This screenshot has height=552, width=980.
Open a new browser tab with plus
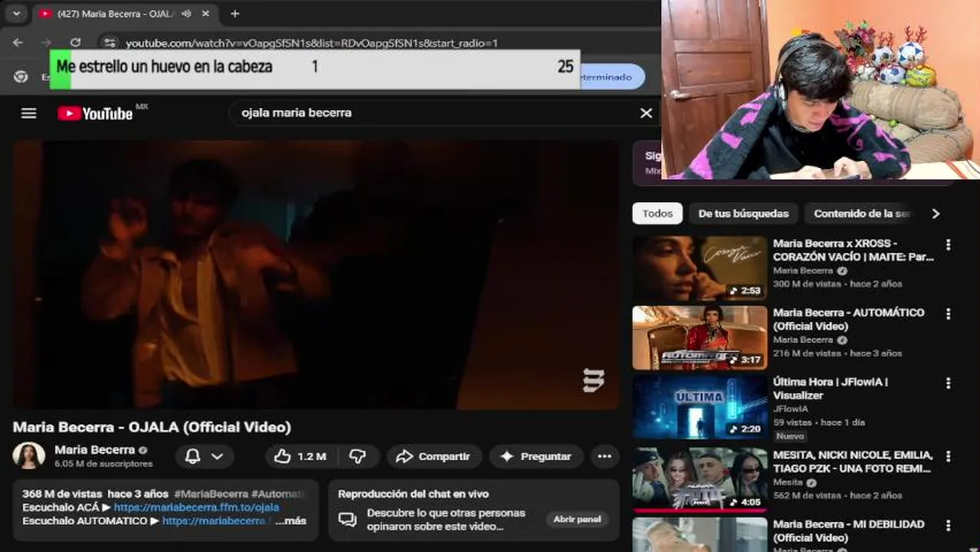(235, 14)
